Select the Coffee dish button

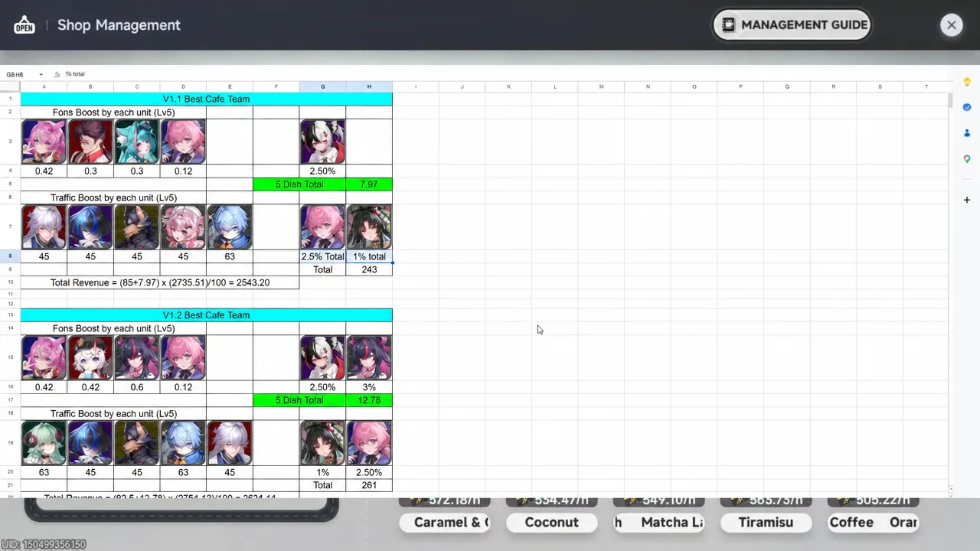click(x=873, y=522)
